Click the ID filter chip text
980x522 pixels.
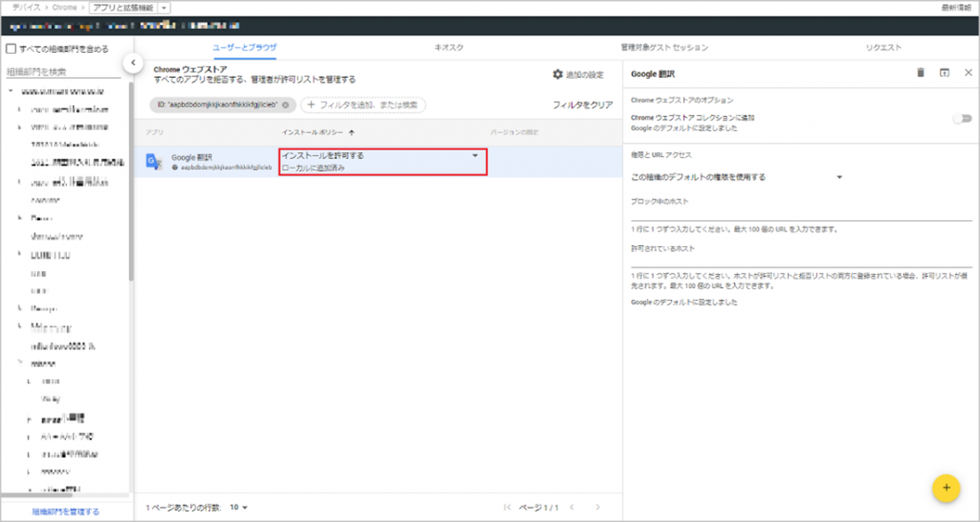pos(217,105)
